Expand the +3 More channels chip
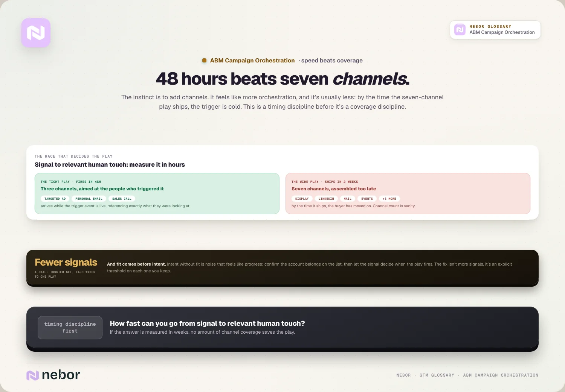This screenshot has height=392, width=565. [x=389, y=199]
